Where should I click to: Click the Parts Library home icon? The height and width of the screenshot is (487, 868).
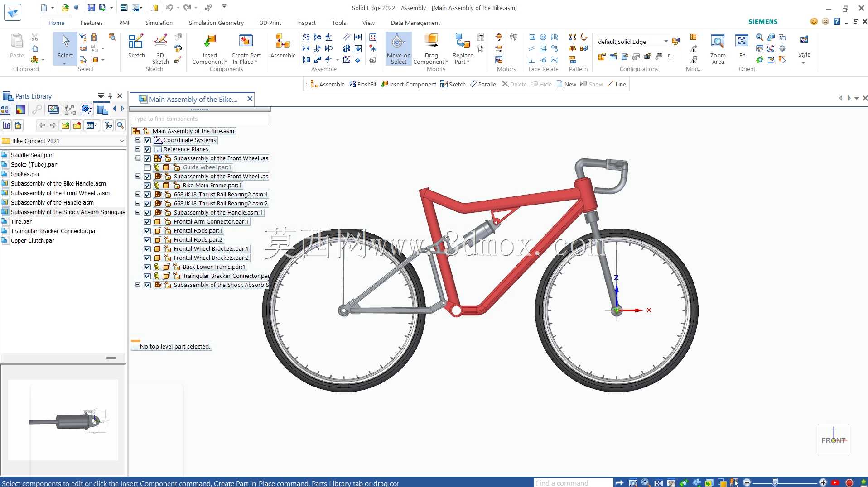[18, 125]
